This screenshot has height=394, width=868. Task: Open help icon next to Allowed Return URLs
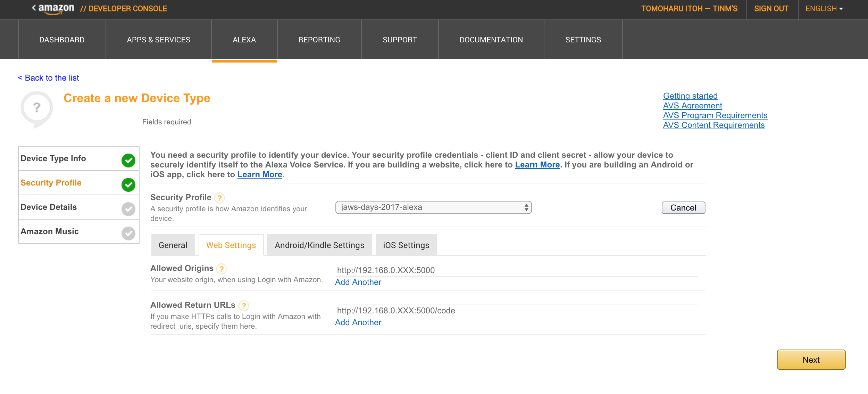click(244, 306)
